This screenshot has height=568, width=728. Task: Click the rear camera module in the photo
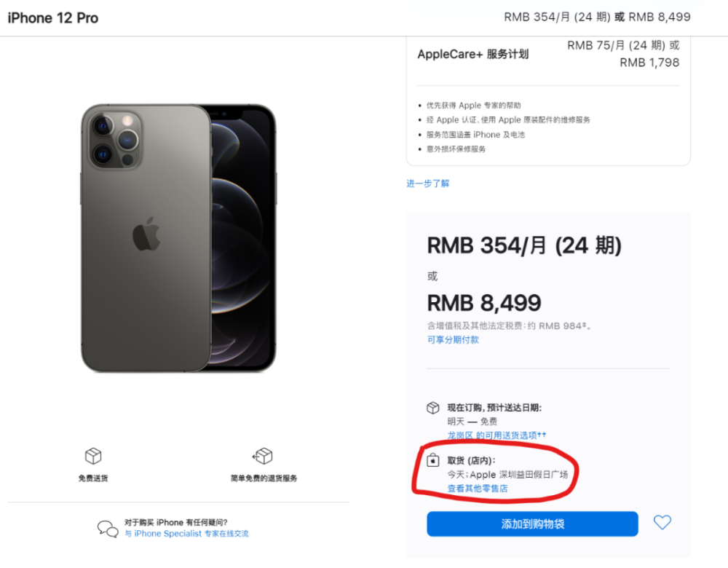112,135
